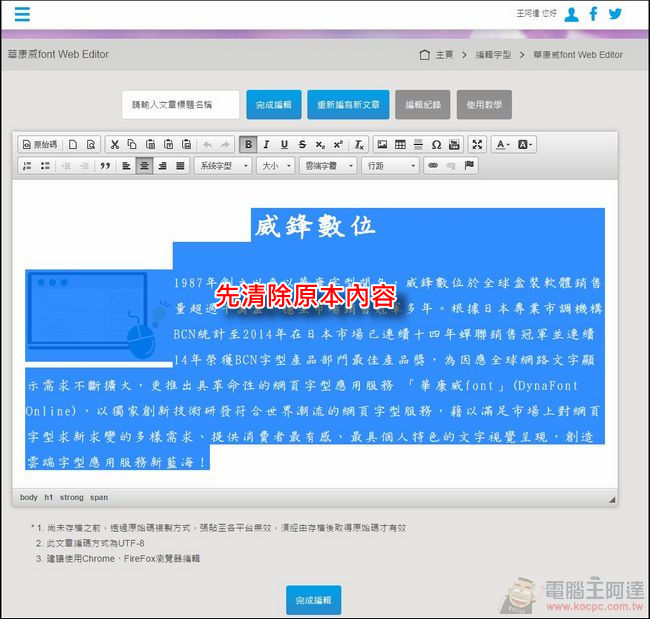The image size is (650, 619).
Task: Click the new page icon
Action: pos(73,144)
